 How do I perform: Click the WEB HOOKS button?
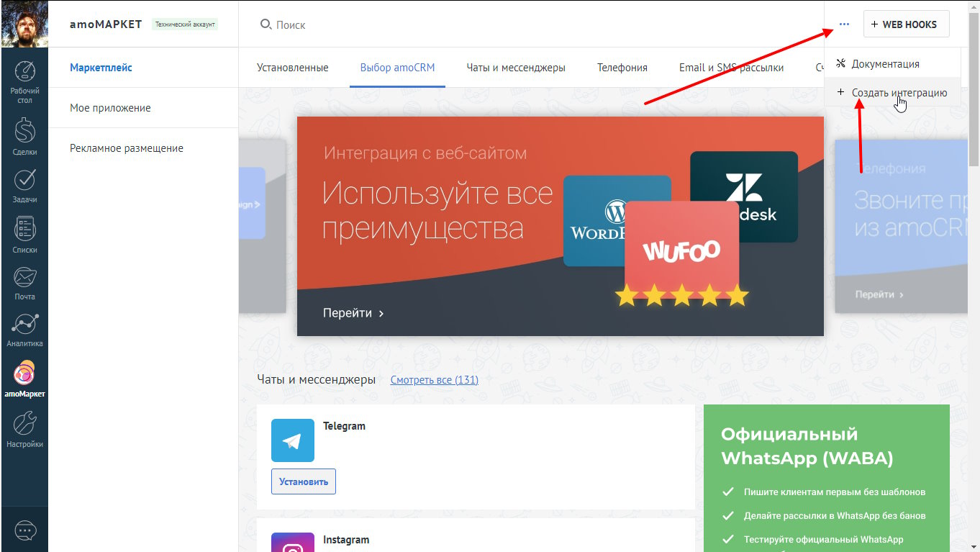906,24
